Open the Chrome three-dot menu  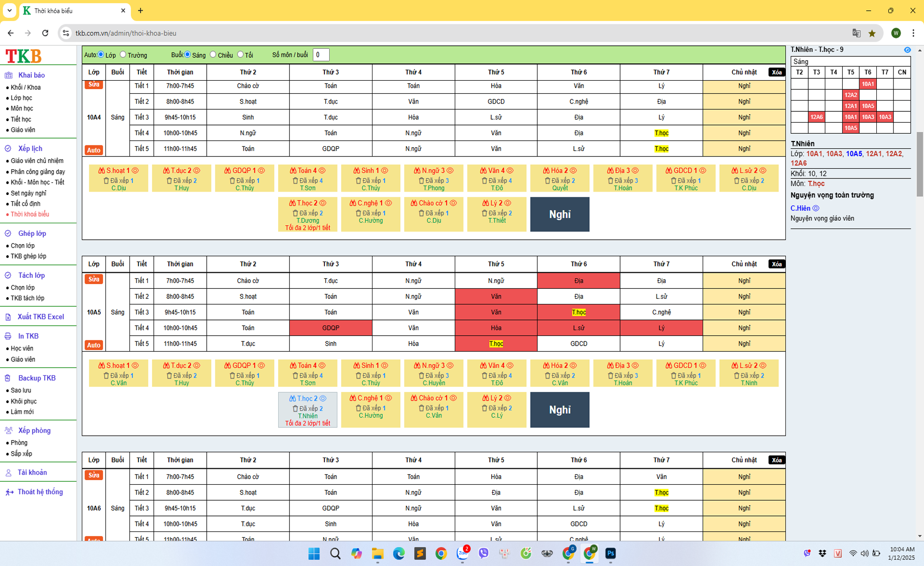pos(913,33)
